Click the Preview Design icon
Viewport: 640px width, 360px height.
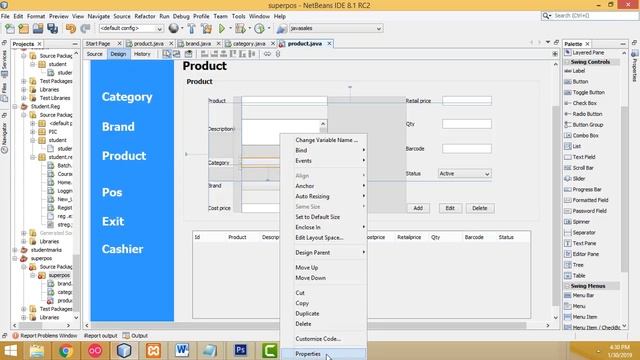point(188,54)
